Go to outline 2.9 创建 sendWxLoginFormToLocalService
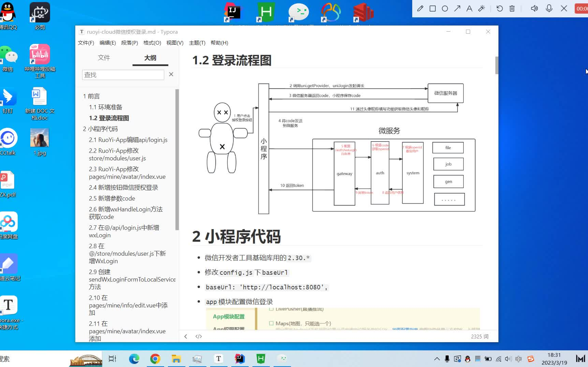 [x=132, y=280]
